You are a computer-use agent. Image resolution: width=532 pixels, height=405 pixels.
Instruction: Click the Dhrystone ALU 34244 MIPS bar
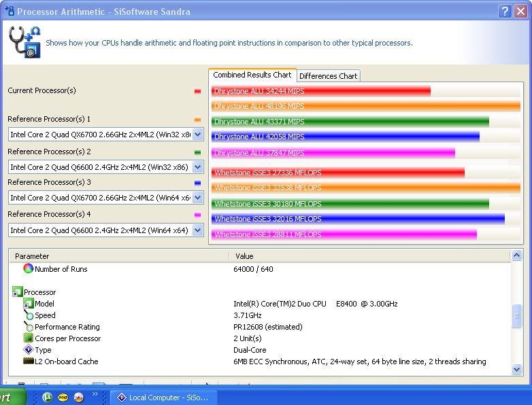321,91
